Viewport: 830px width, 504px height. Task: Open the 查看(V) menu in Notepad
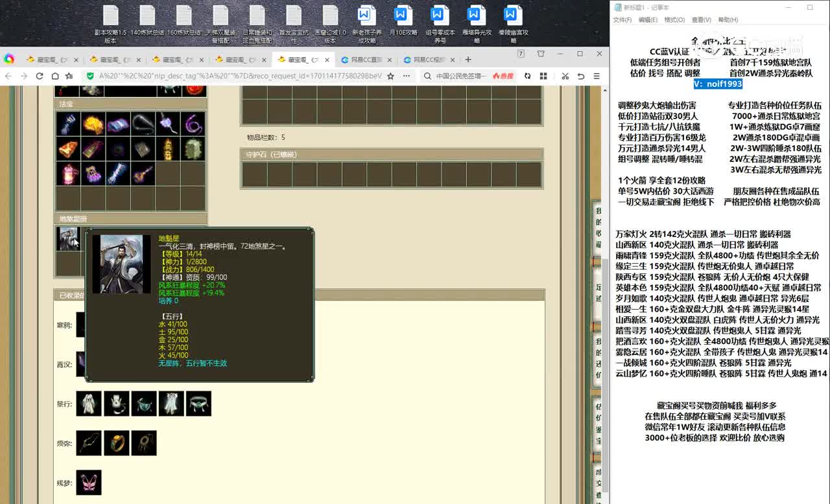(701, 20)
